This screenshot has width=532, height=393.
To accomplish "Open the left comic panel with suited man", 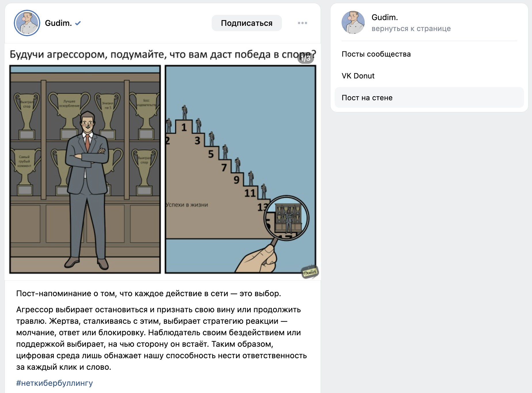I will click(85, 169).
